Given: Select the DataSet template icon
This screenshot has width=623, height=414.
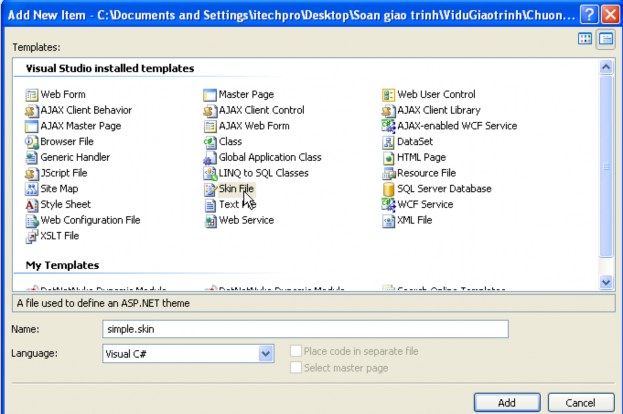Looking at the screenshot, I should (388, 142).
